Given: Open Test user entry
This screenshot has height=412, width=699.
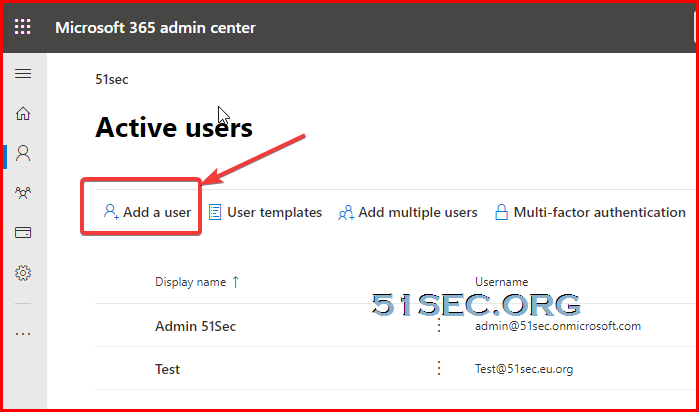Looking at the screenshot, I should click(168, 369).
